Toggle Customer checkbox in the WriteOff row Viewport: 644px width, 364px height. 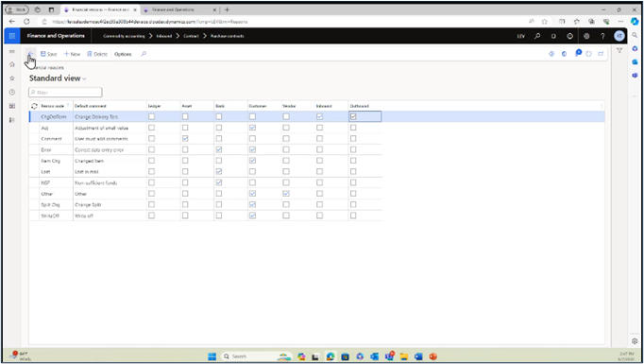point(252,216)
